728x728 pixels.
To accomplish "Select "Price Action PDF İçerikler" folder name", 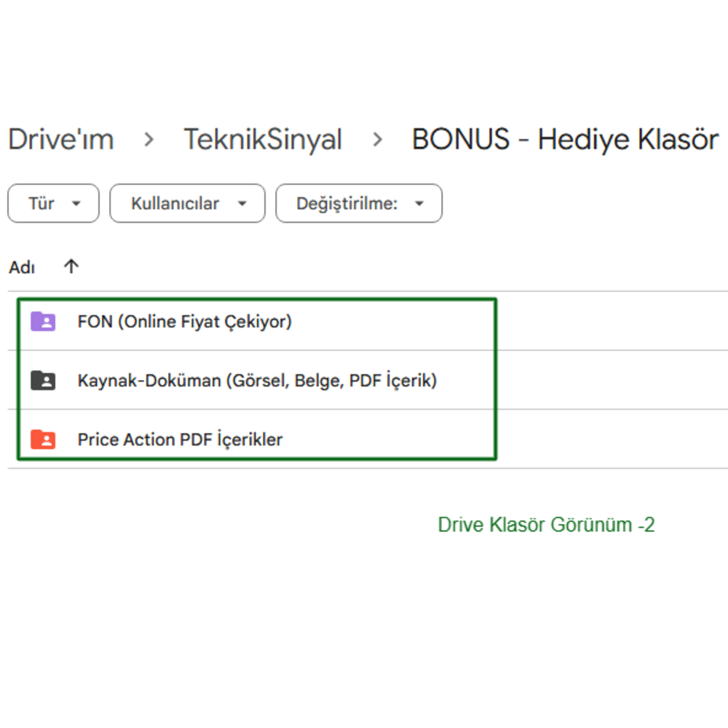I will [180, 440].
